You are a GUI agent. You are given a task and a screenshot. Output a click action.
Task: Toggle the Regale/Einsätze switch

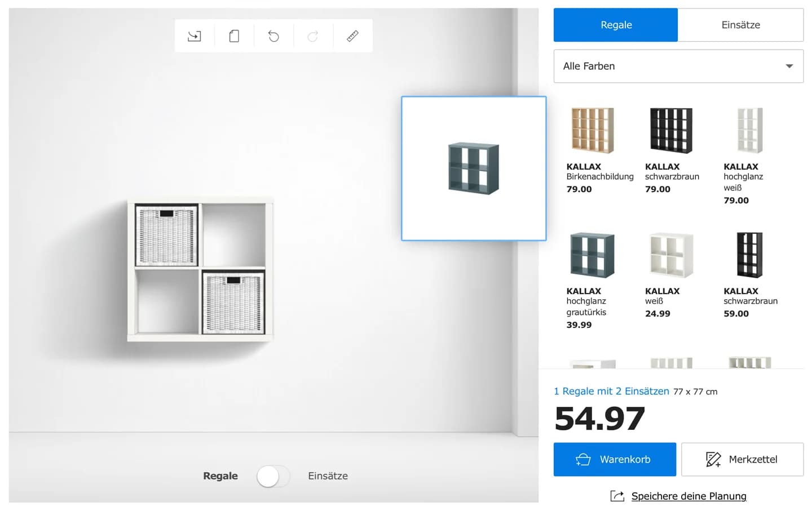[x=273, y=476]
